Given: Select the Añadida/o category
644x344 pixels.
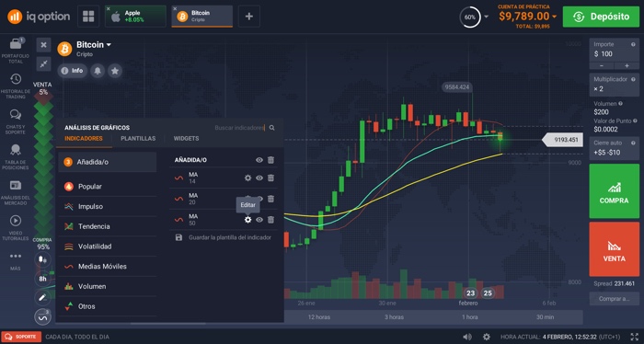Looking at the screenshot, I should click(x=108, y=162).
